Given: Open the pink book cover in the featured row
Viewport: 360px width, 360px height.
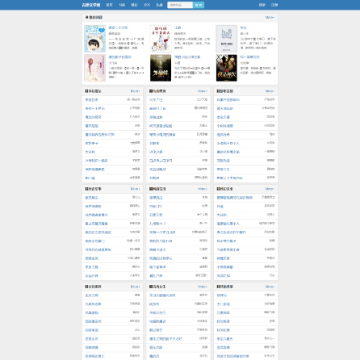Looking at the screenshot, I should 95,68.
